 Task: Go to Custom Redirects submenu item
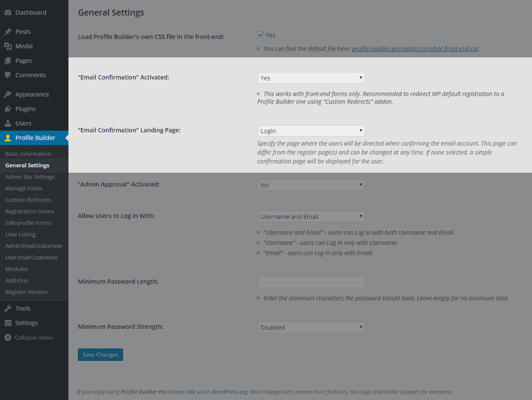[x=28, y=200]
